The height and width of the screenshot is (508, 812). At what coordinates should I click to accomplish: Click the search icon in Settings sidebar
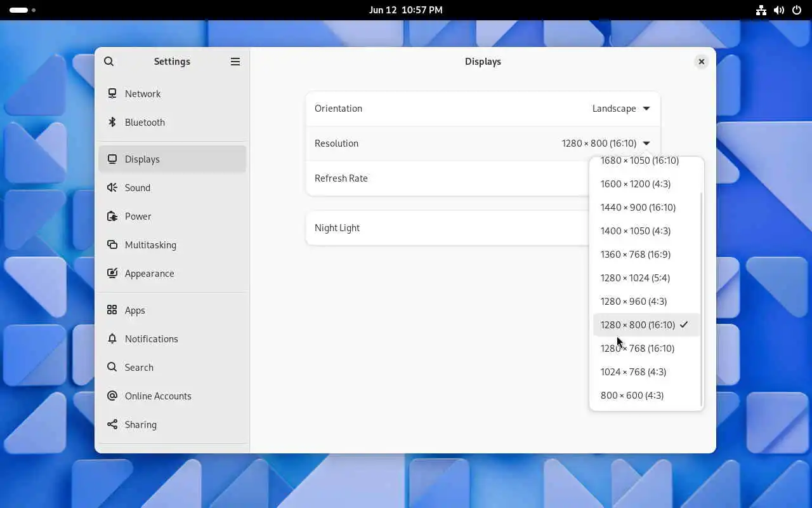(x=109, y=62)
